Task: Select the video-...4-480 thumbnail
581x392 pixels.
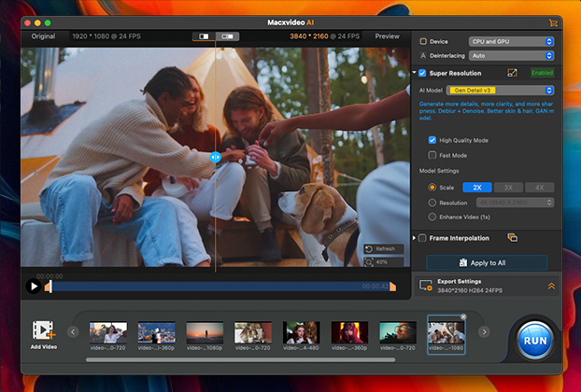Action: [301, 333]
